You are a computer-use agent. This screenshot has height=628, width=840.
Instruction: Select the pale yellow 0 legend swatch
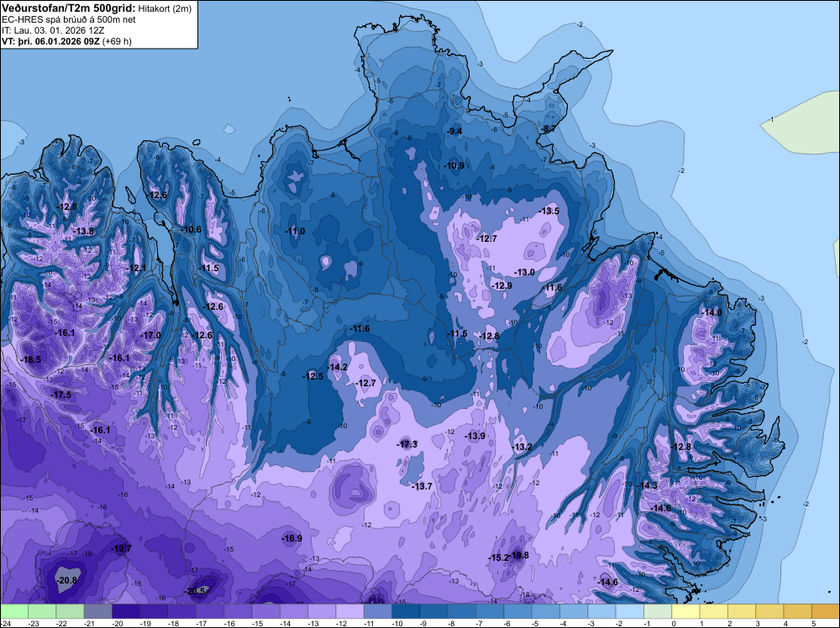point(685,611)
